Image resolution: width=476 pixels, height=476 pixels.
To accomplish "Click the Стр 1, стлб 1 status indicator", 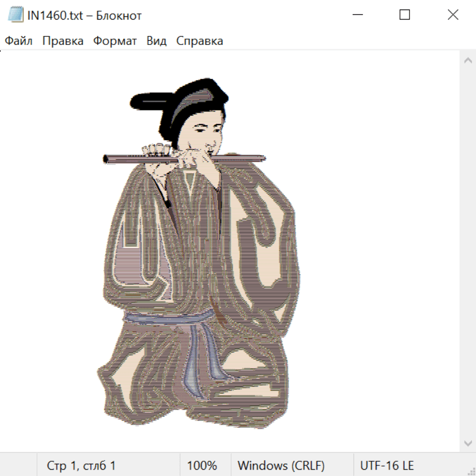I will (81, 466).
